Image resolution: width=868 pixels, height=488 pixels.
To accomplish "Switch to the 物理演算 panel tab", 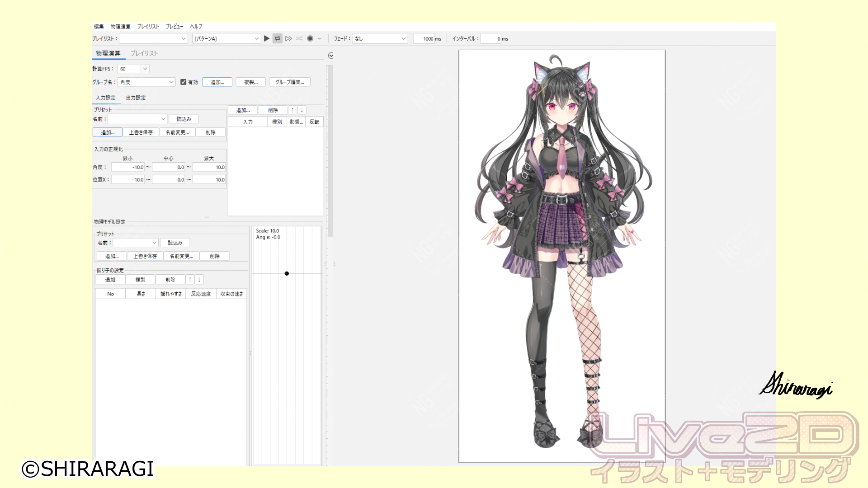I will coord(108,53).
